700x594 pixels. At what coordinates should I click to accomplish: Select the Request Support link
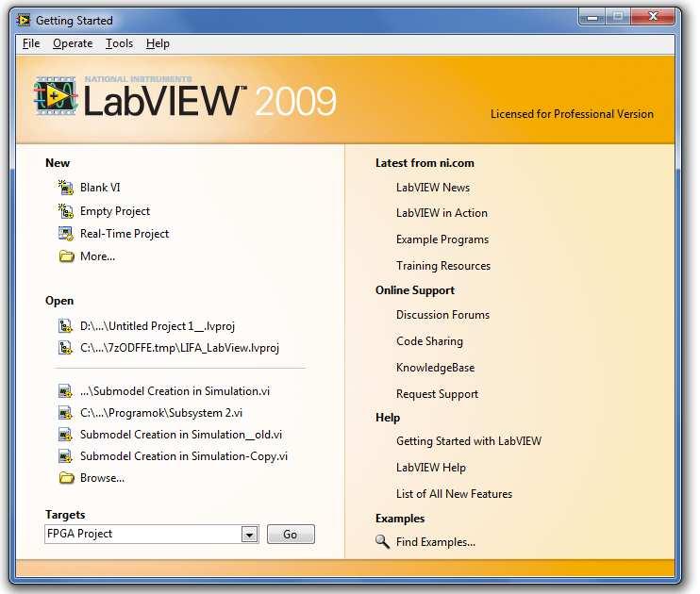(437, 394)
